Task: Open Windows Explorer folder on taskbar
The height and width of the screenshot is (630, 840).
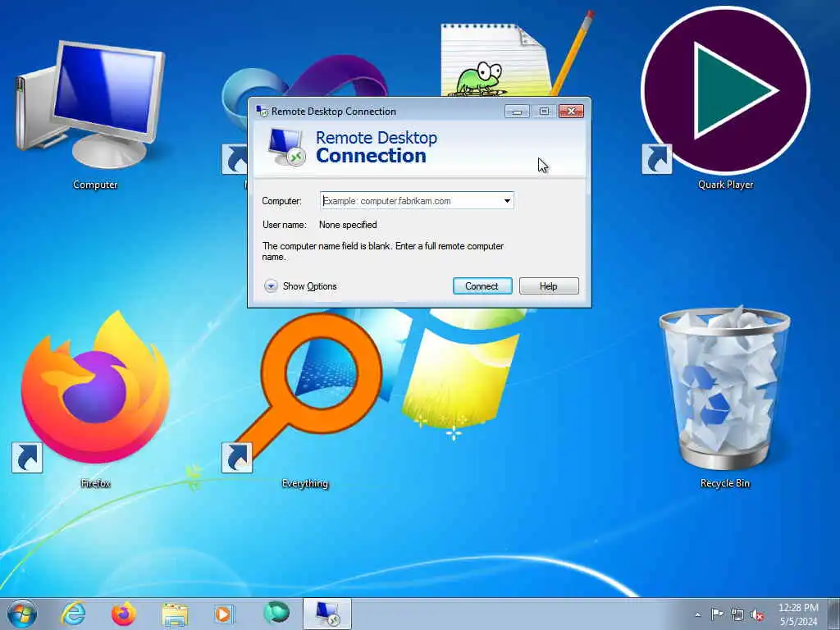Action: 175,614
